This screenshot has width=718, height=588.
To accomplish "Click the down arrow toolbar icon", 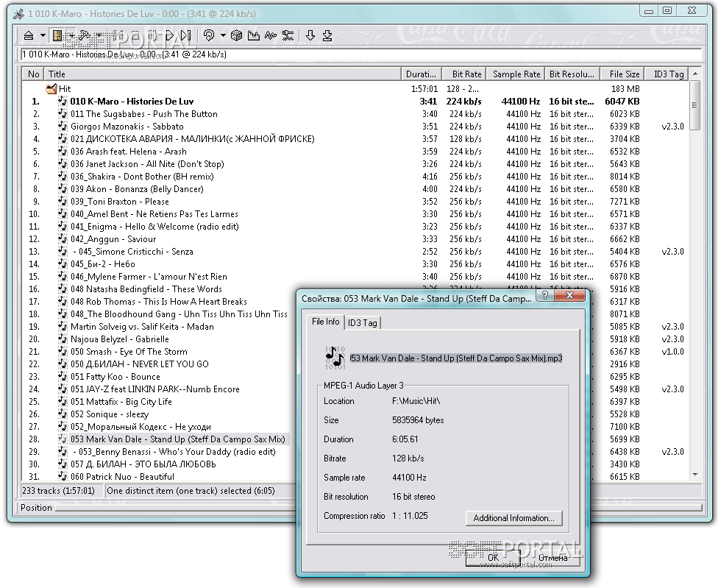I will point(310,35).
